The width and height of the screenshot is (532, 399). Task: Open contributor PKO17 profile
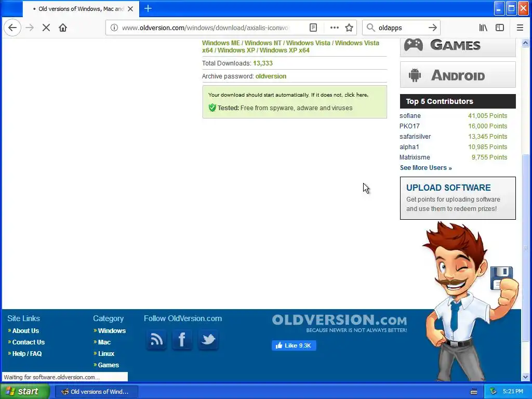(x=409, y=126)
